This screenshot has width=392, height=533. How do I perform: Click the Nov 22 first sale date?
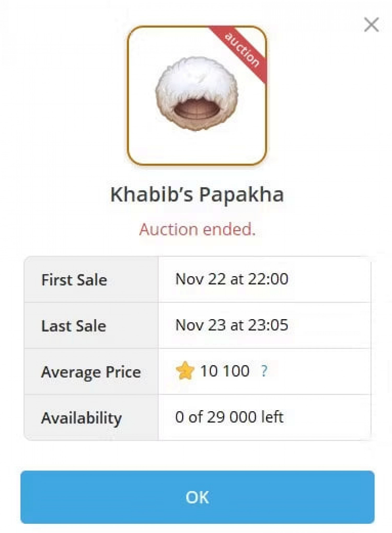click(200, 279)
